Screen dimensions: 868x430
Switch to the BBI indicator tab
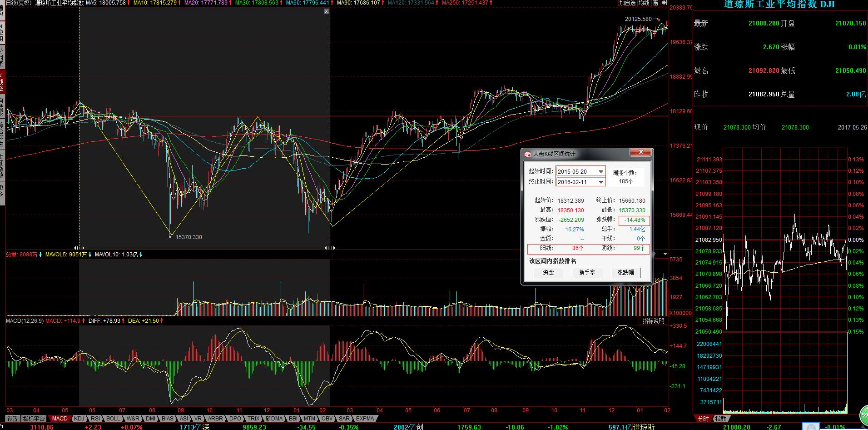point(293,419)
